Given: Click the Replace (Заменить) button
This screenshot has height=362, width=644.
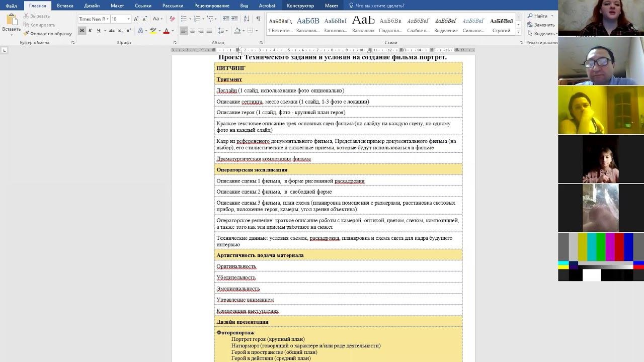Looking at the screenshot, I should pos(541,25).
